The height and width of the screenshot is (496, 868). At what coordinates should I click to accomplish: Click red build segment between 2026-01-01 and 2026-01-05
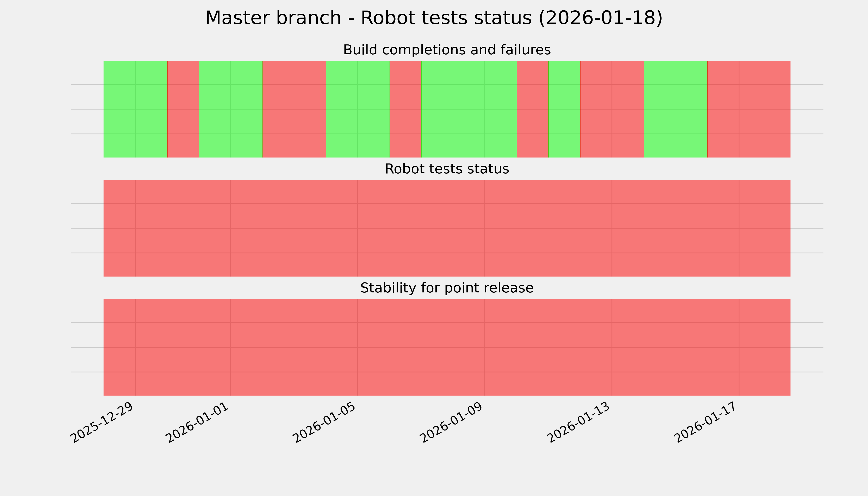tap(294, 109)
